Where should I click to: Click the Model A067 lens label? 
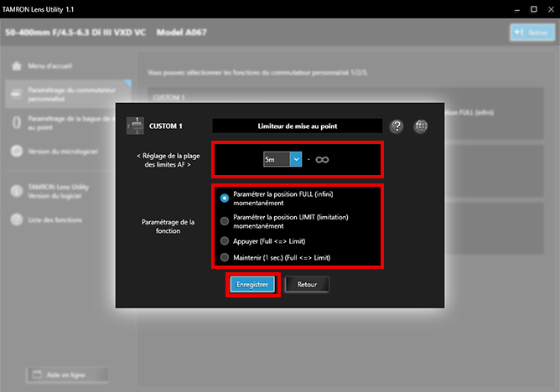click(181, 33)
